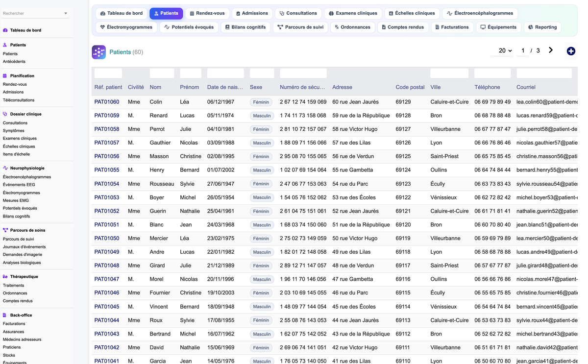
Task: Click the Neurophysiologie waveform icon in sidebar
Action: click(x=5, y=168)
